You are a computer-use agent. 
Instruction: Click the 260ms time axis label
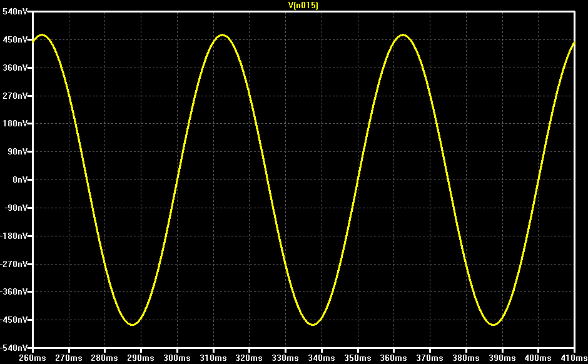coord(33,358)
